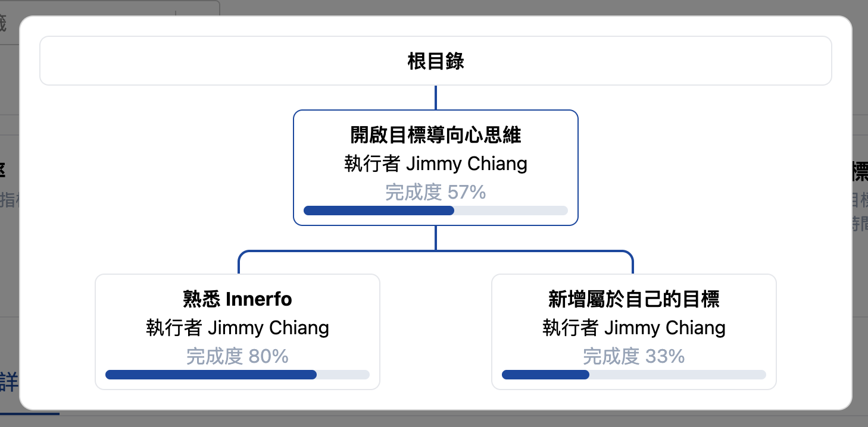The width and height of the screenshot is (868, 427).
Task: Click the 33% progress bar
Action: pos(634,374)
